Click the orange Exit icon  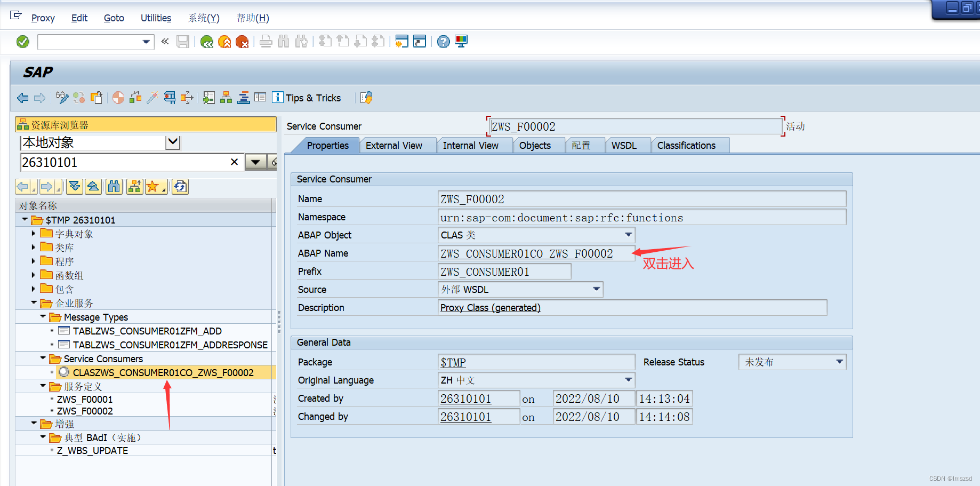tap(224, 42)
